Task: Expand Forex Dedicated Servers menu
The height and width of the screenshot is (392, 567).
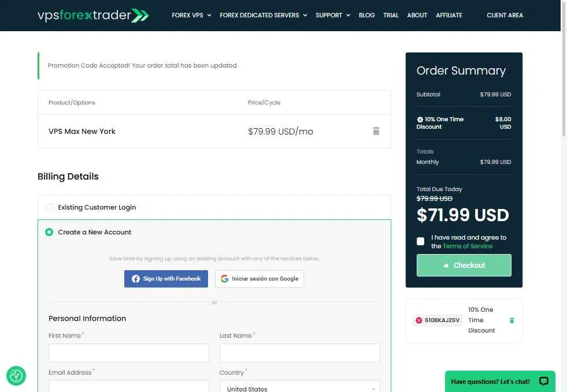Action: click(263, 15)
